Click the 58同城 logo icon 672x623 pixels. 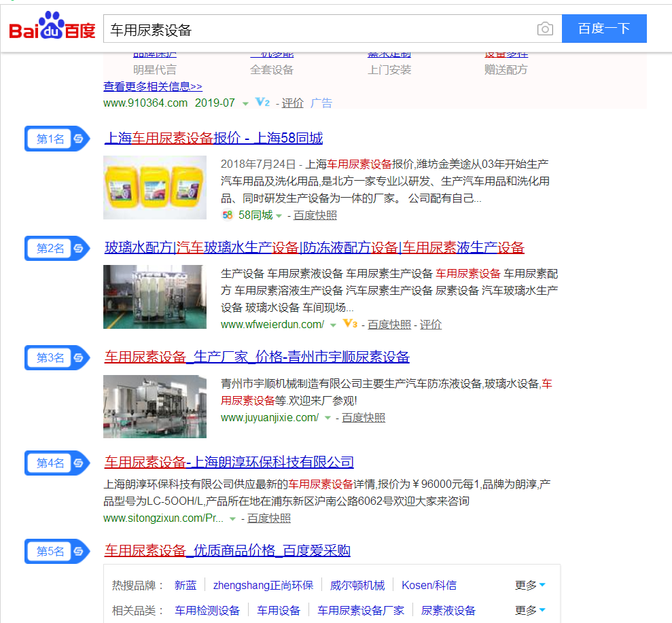tap(227, 215)
